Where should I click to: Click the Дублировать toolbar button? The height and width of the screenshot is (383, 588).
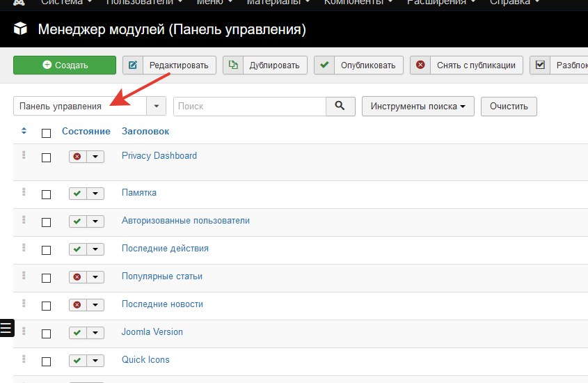(x=265, y=65)
